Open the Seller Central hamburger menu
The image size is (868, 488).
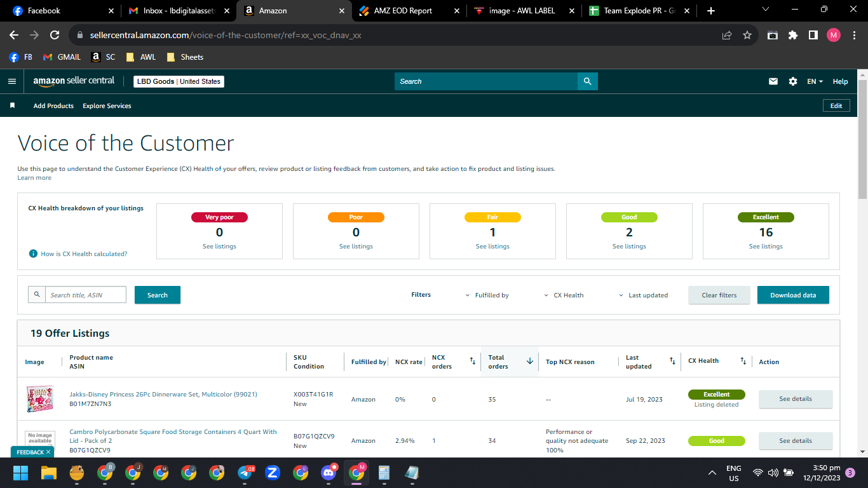point(11,81)
